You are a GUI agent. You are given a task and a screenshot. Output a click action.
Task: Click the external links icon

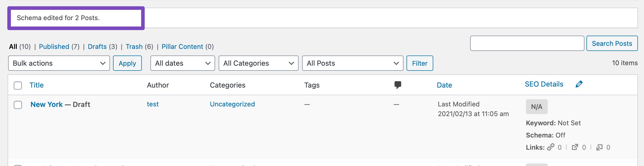click(x=575, y=147)
